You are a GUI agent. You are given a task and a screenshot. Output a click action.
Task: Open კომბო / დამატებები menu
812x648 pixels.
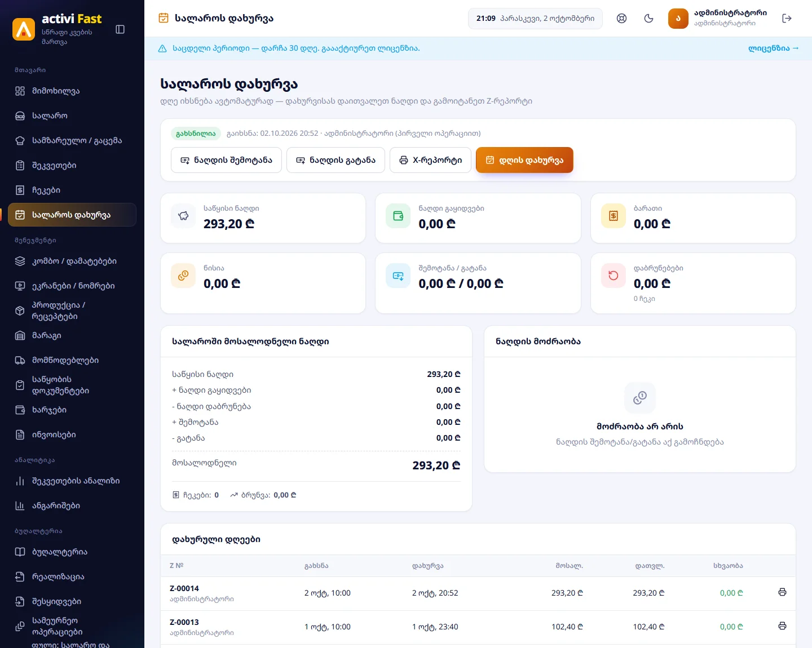(x=72, y=261)
